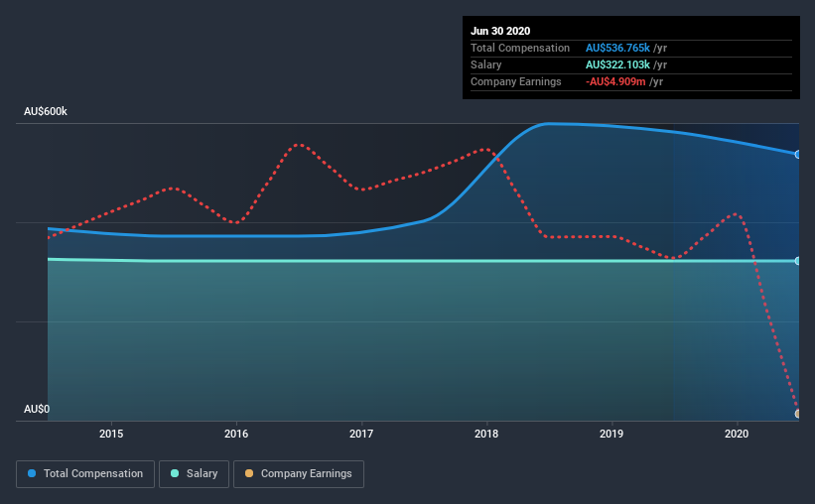Select the 2016 x-axis label
Screen dimensions: 815x504
[x=236, y=434]
